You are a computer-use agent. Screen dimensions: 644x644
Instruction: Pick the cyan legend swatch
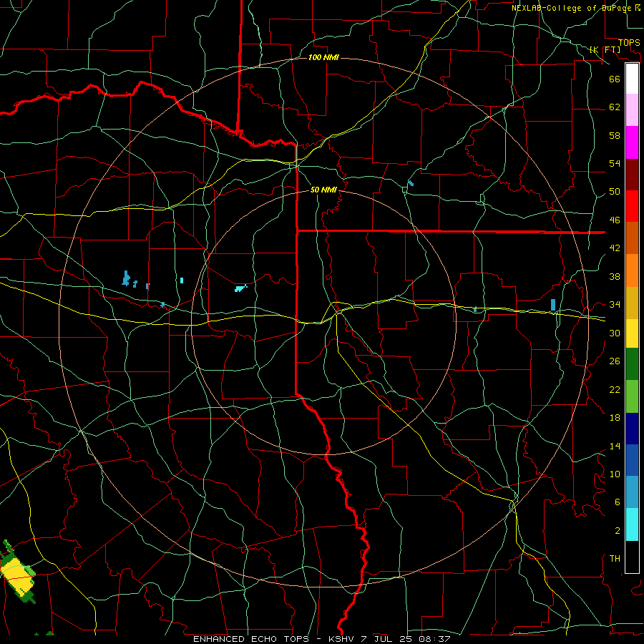(632, 525)
